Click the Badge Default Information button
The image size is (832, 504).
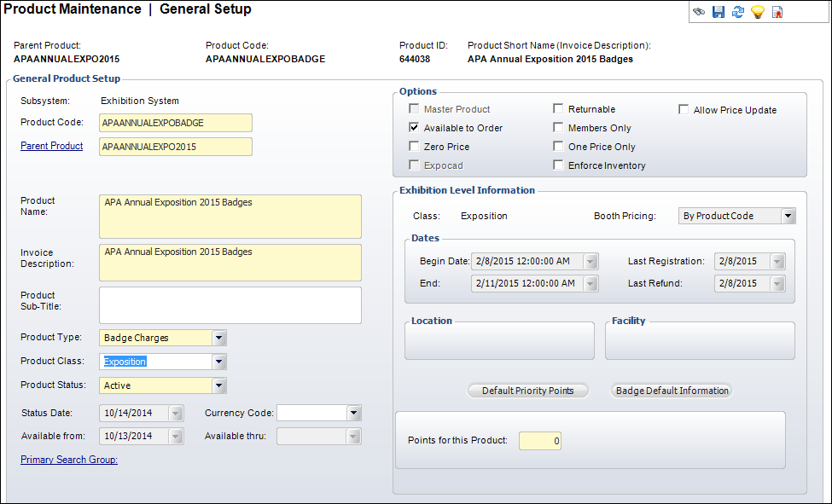click(x=672, y=391)
